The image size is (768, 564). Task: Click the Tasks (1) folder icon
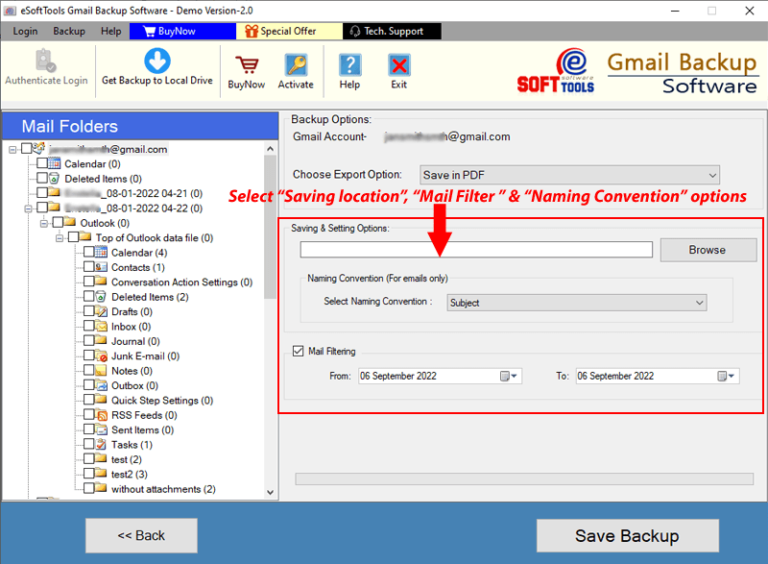coord(101,444)
